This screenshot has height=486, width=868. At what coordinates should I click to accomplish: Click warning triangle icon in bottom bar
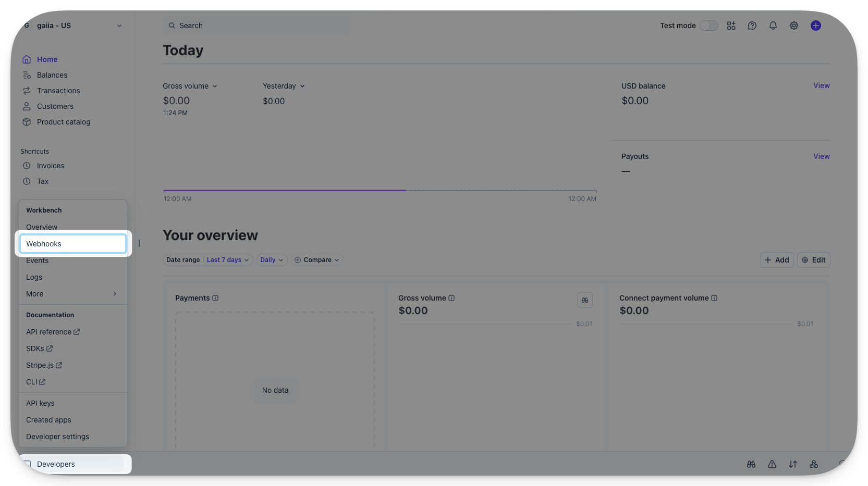pos(772,464)
